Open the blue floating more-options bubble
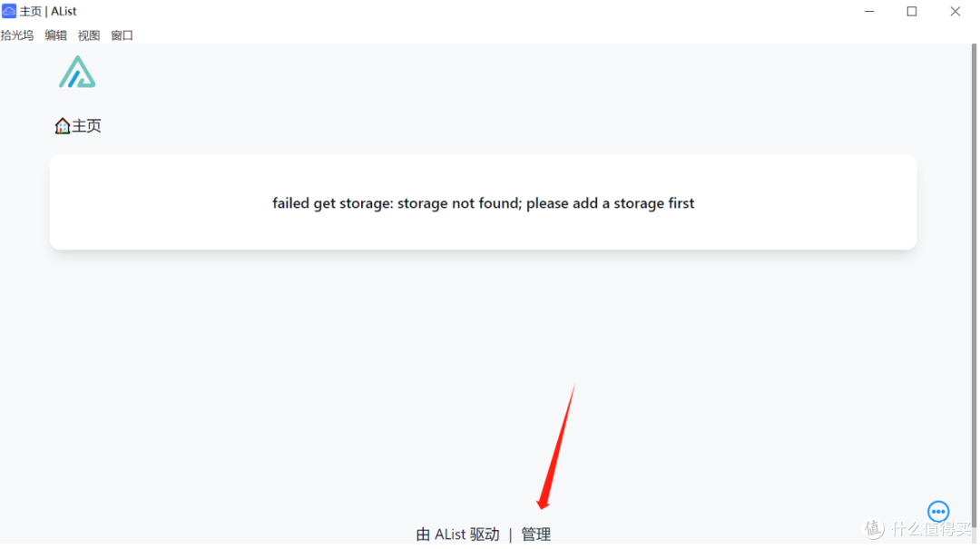 tap(937, 512)
